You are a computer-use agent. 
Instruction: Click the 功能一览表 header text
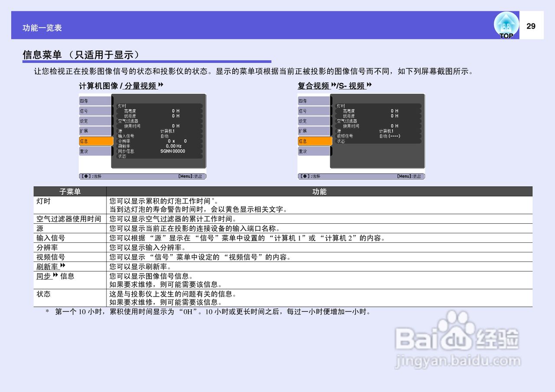(x=41, y=27)
